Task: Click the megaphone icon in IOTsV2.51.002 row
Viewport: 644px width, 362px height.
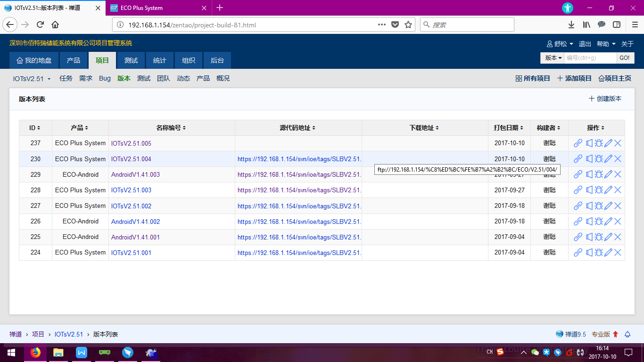Action: [x=589, y=206]
